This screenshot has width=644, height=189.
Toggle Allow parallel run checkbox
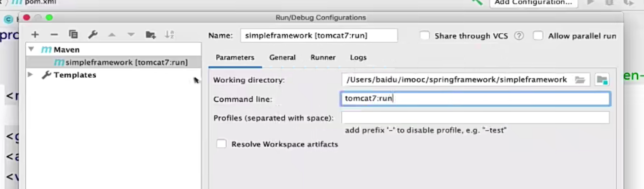[538, 36]
